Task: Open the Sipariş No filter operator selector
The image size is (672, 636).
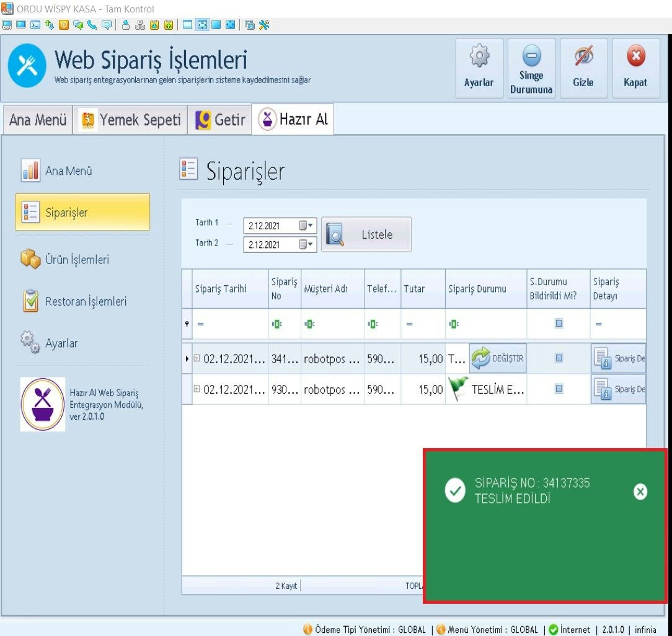Action: 277,324
